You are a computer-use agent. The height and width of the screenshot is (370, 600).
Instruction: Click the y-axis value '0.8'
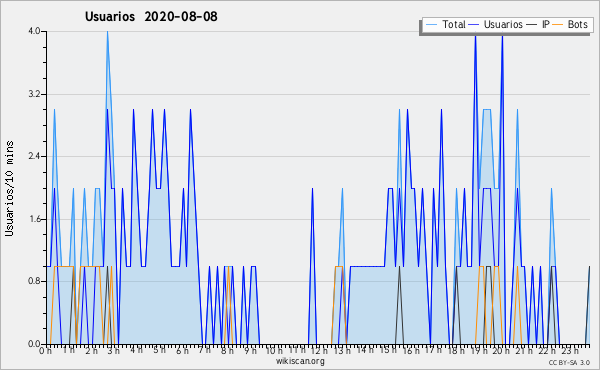pos(34,281)
